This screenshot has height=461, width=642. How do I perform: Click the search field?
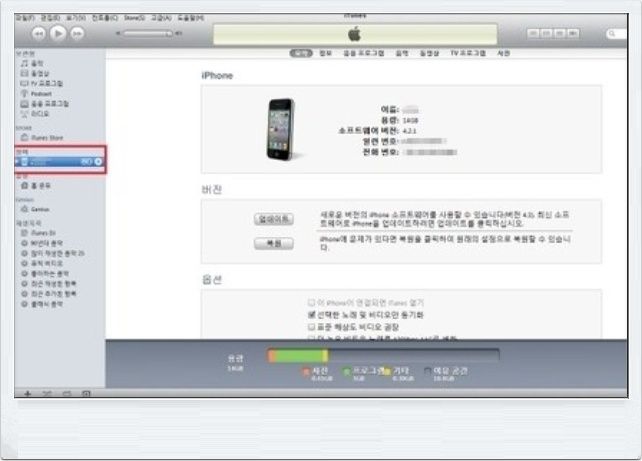617,34
